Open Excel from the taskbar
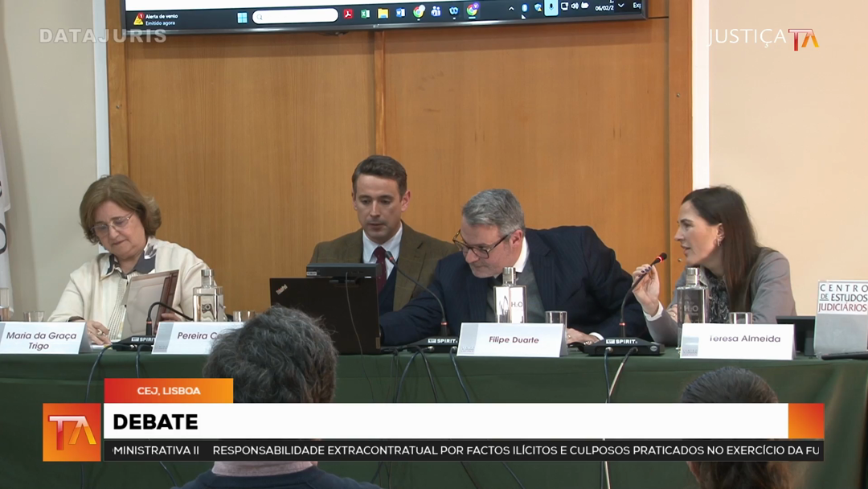 [366, 14]
